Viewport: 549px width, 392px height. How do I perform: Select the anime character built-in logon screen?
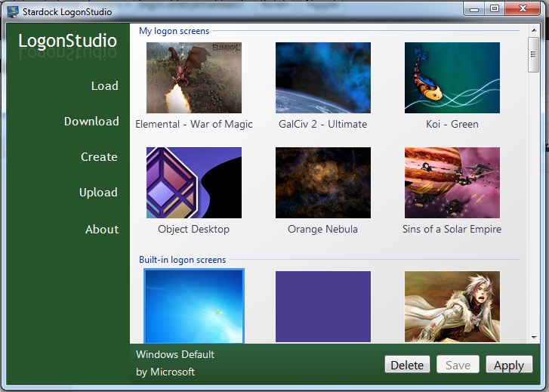point(452,307)
